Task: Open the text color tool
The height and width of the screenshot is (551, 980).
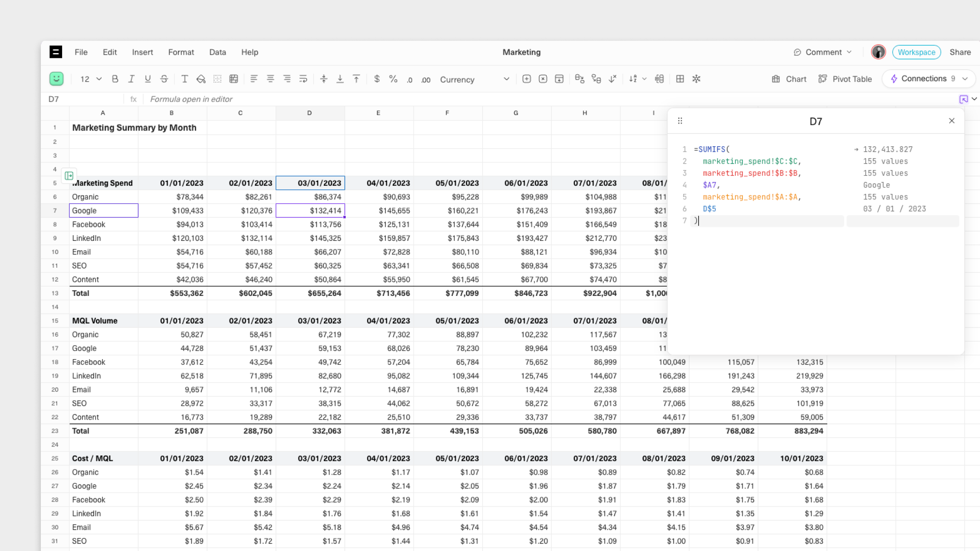Action: 185,79
